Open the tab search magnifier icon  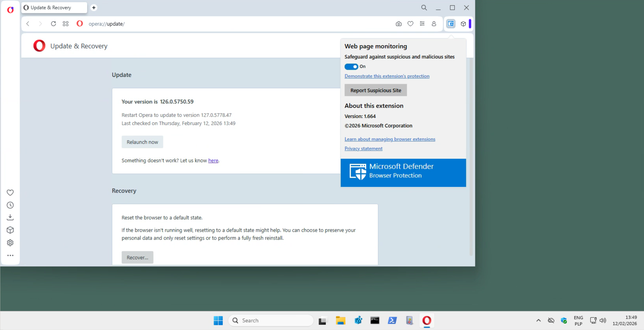pyautogui.click(x=424, y=8)
